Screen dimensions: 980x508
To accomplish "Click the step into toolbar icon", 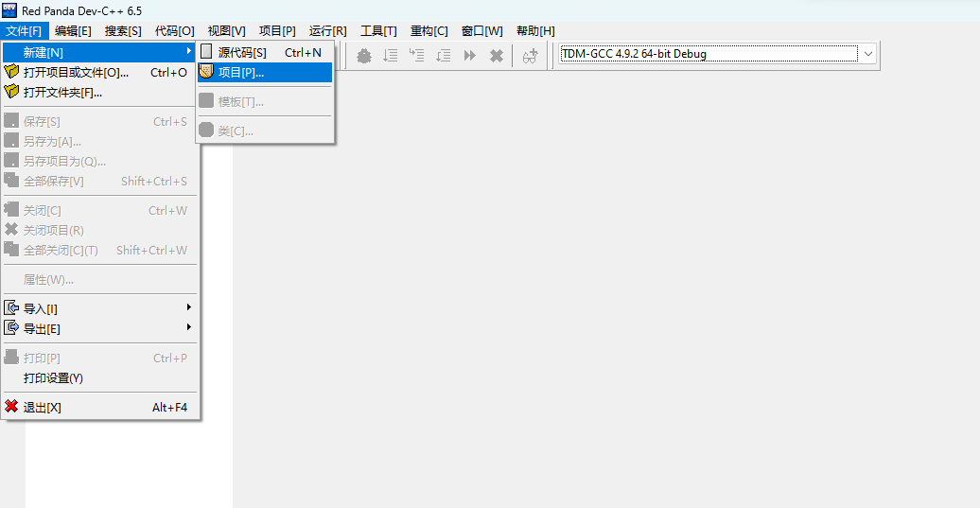I will [x=416, y=56].
